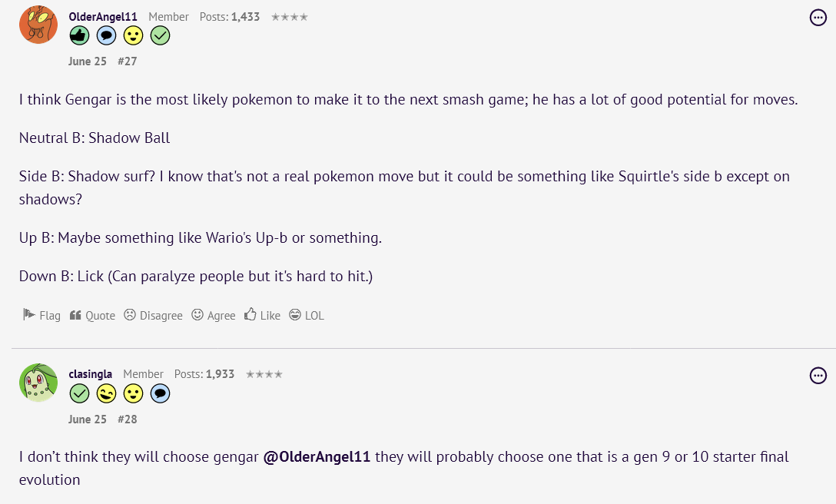The image size is (836, 504).
Task: Click OlderAngel11's green checkmark badge
Action: click(160, 36)
